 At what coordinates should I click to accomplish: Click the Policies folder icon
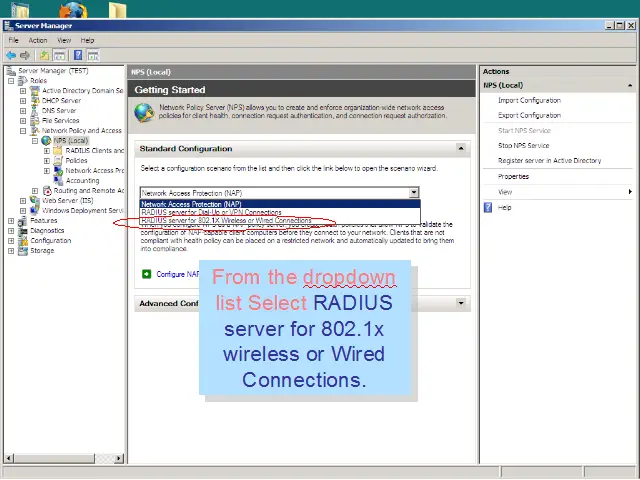58,160
